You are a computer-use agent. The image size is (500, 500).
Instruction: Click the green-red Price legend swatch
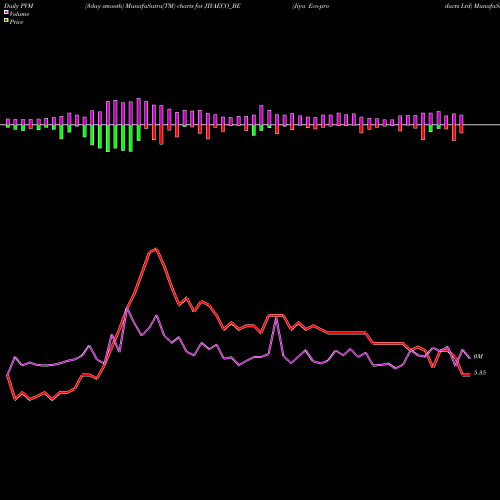tap(6, 21)
